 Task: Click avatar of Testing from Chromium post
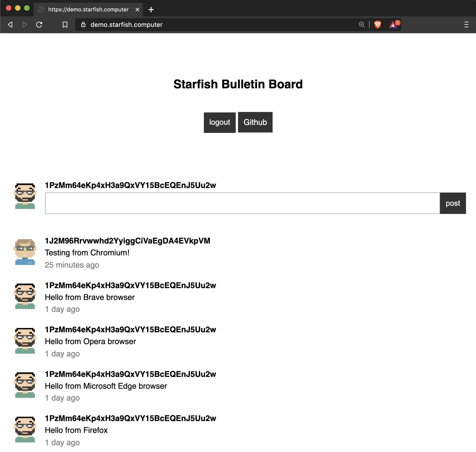point(25,252)
